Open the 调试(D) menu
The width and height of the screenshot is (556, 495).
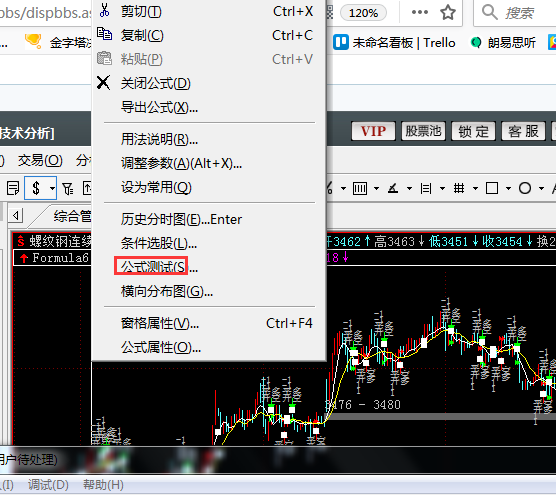48,485
